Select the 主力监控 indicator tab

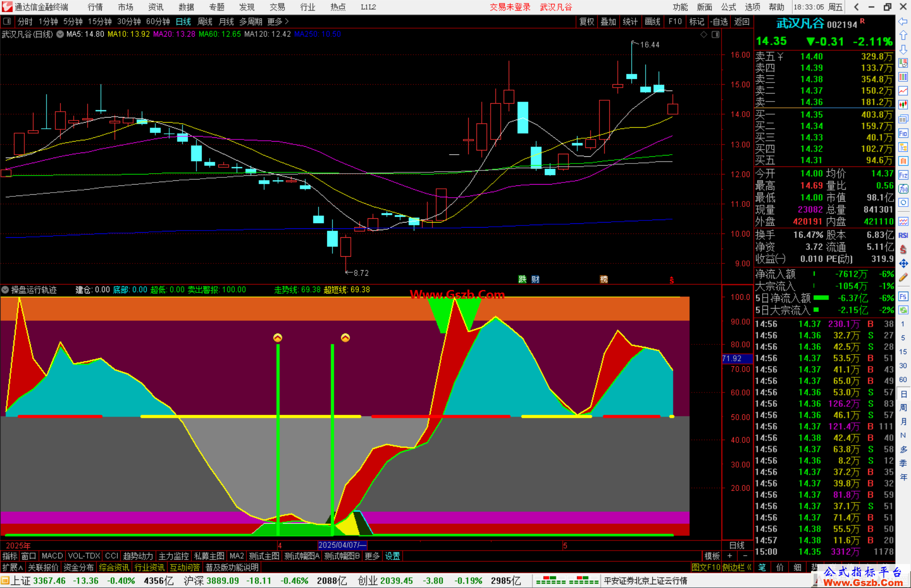[x=173, y=556]
